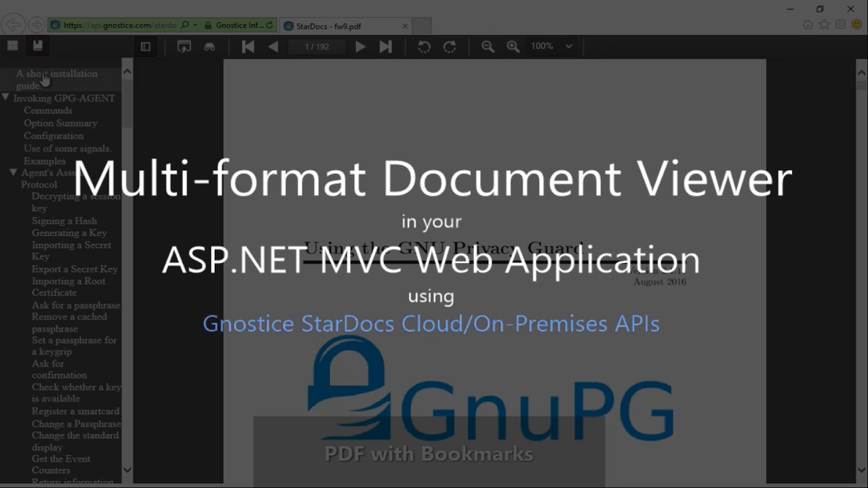This screenshot has width=868, height=488.
Task: Click the smiley feedback icon
Action: 856,24
